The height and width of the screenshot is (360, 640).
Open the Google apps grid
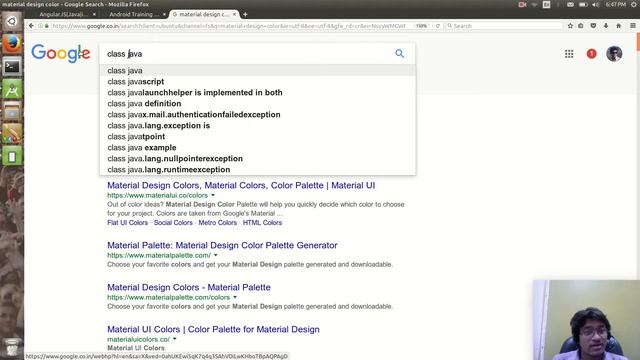(569, 53)
